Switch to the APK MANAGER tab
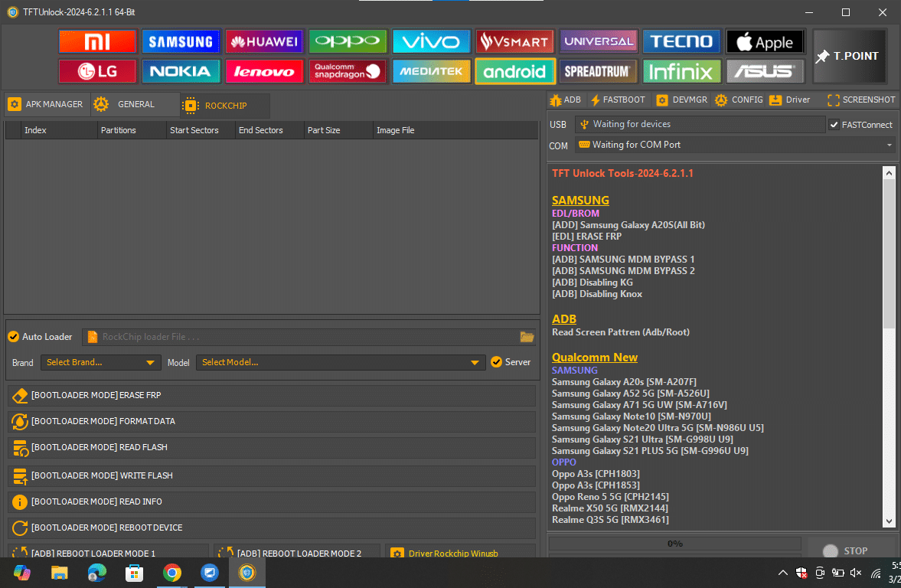The width and height of the screenshot is (901, 588). 46,104
